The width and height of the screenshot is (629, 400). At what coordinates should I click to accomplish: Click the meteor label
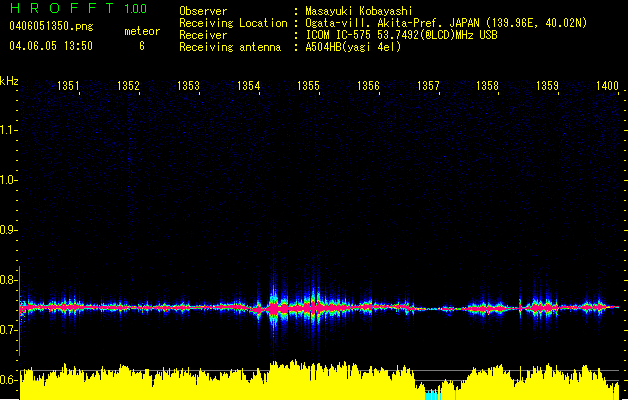(x=142, y=31)
